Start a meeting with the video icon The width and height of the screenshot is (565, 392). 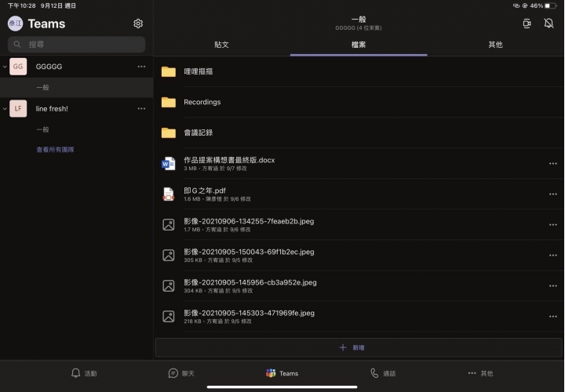(x=527, y=24)
